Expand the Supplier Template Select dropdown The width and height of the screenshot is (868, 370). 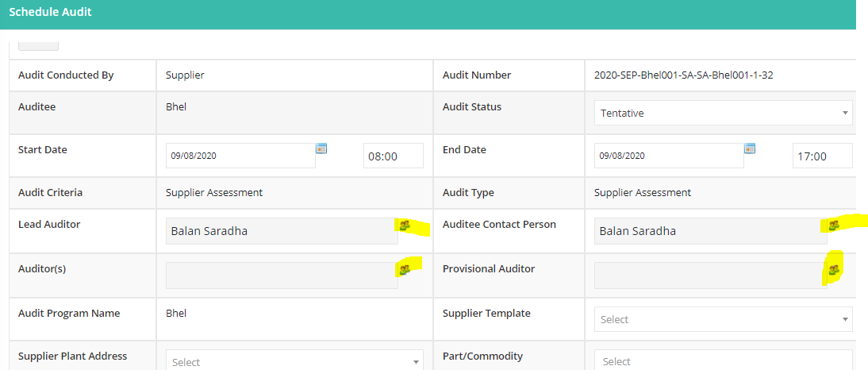[x=724, y=320]
